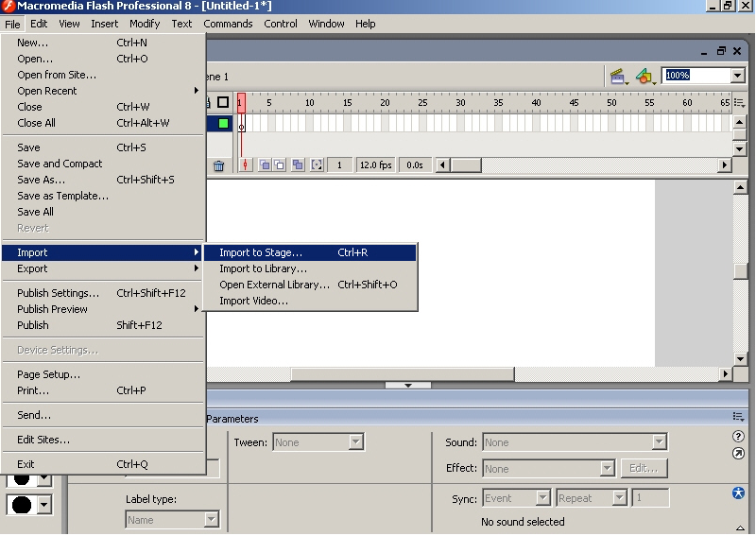Viewport: 756px width, 536px height.
Task: Open the Commands menu
Action: coord(228,24)
